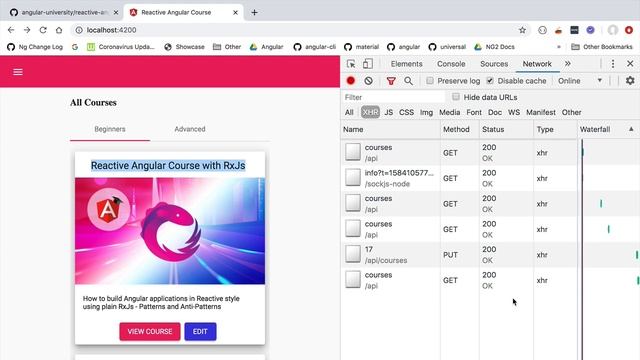Close the angular-university GitHub tab

click(116, 13)
